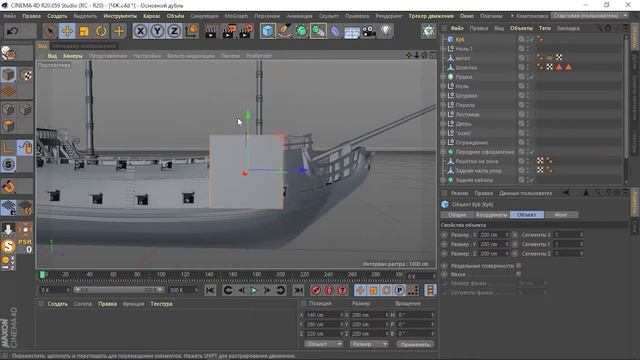The image size is (640, 360).
Task: Expand the Штурвал object in the tree
Action: (x=443, y=96)
